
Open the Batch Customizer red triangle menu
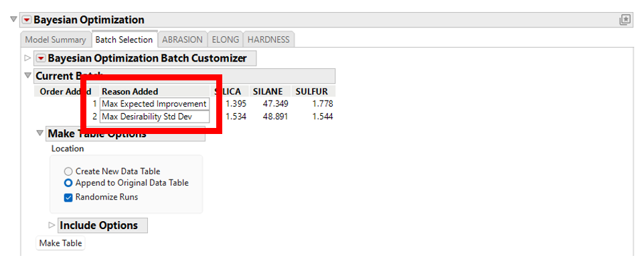coord(41,58)
